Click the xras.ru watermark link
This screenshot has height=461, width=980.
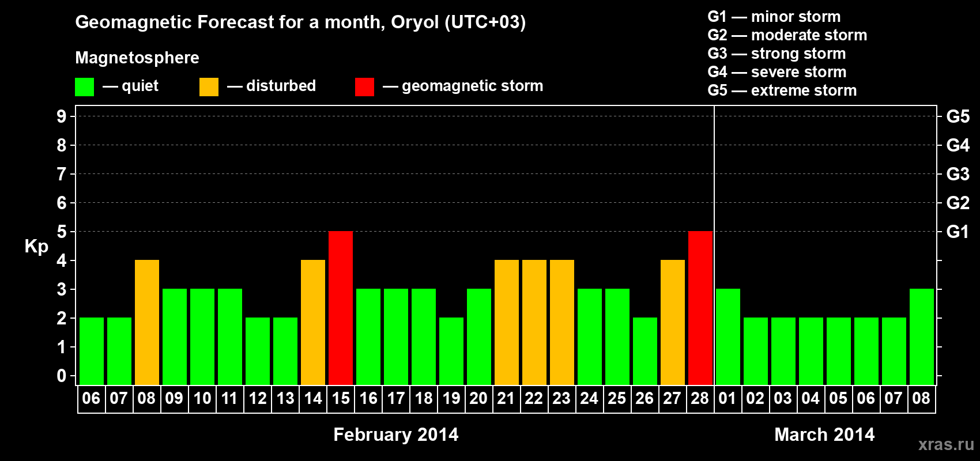coord(946,444)
